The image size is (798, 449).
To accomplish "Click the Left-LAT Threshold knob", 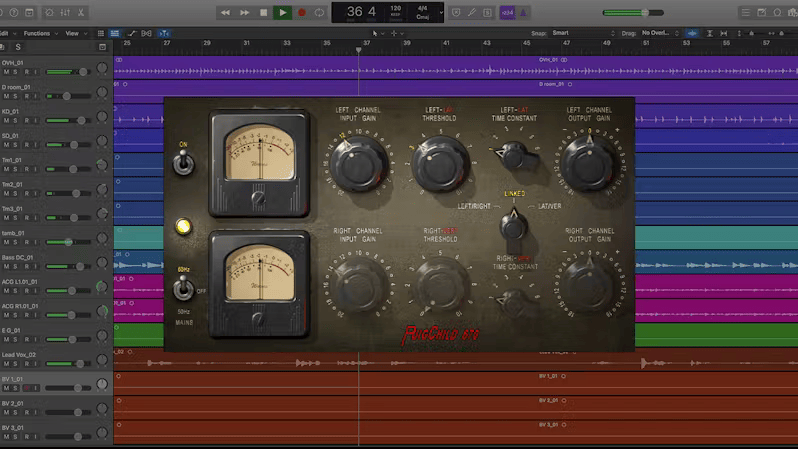I will 440,164.
